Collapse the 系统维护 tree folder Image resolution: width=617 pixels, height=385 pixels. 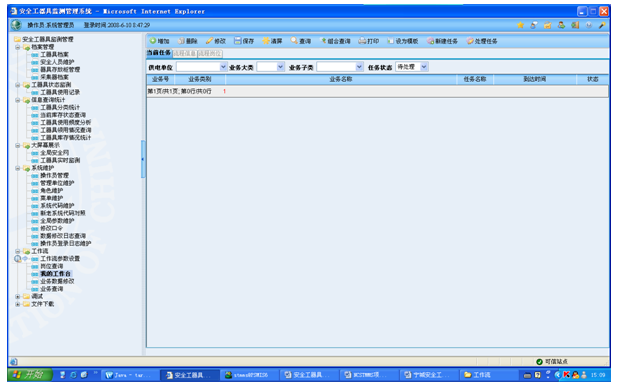tap(17, 168)
